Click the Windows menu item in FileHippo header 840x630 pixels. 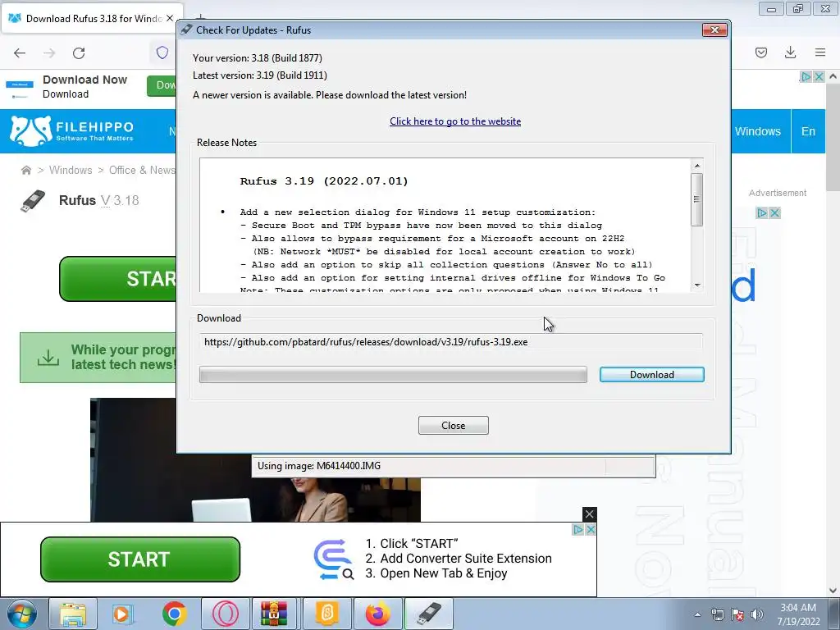757,131
